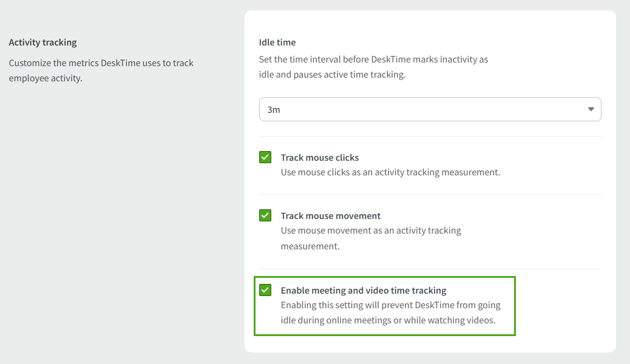
Task: Click the green checkmark beside Track mouse movement
Action: [265, 215]
